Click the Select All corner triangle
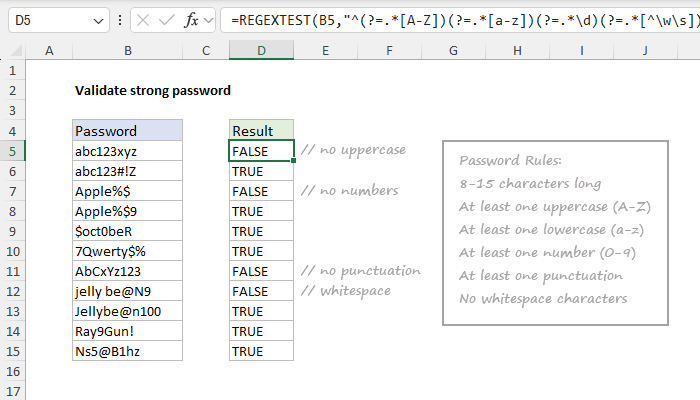 [x=10, y=50]
